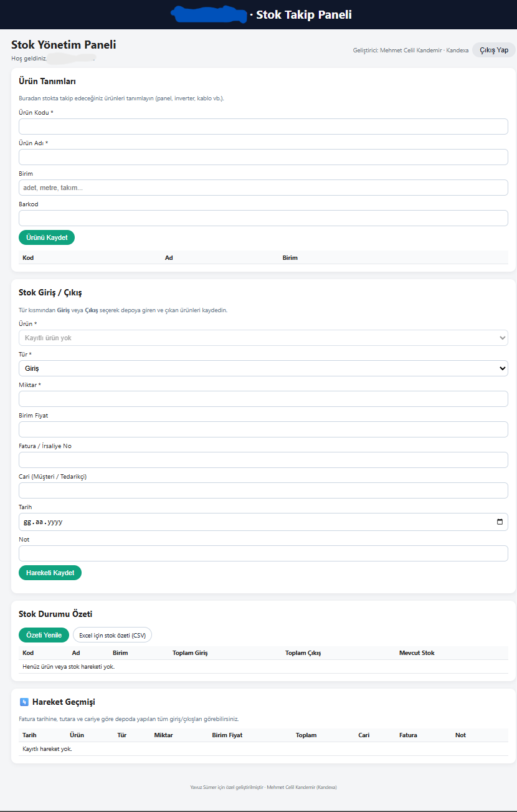Click the Toplam Giriş column header
This screenshot has height=812, width=517.
[x=190, y=653]
